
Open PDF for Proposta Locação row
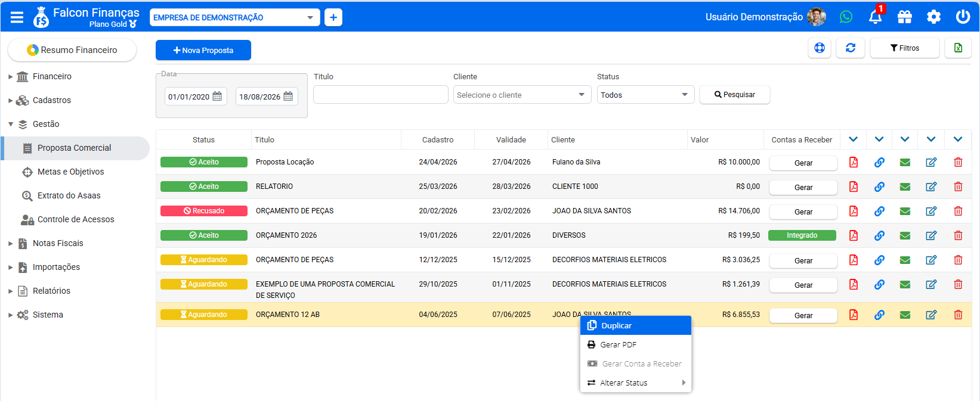854,162
